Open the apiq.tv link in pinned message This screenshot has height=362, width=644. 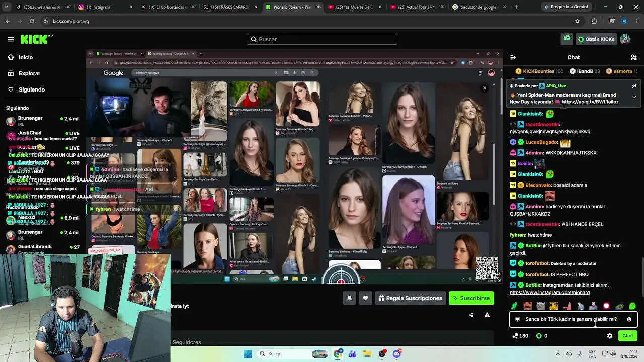coord(590,102)
